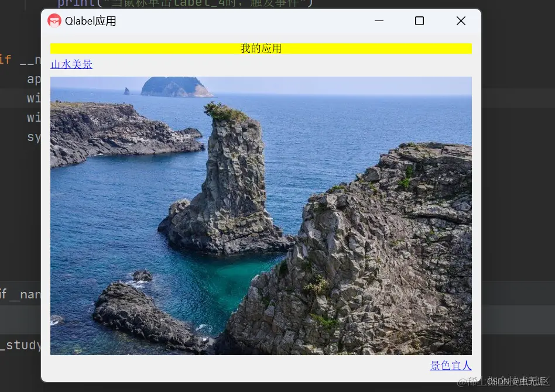Click the yellow 我的应用 banner
Image resolution: width=555 pixels, height=392 pixels.
261,49
